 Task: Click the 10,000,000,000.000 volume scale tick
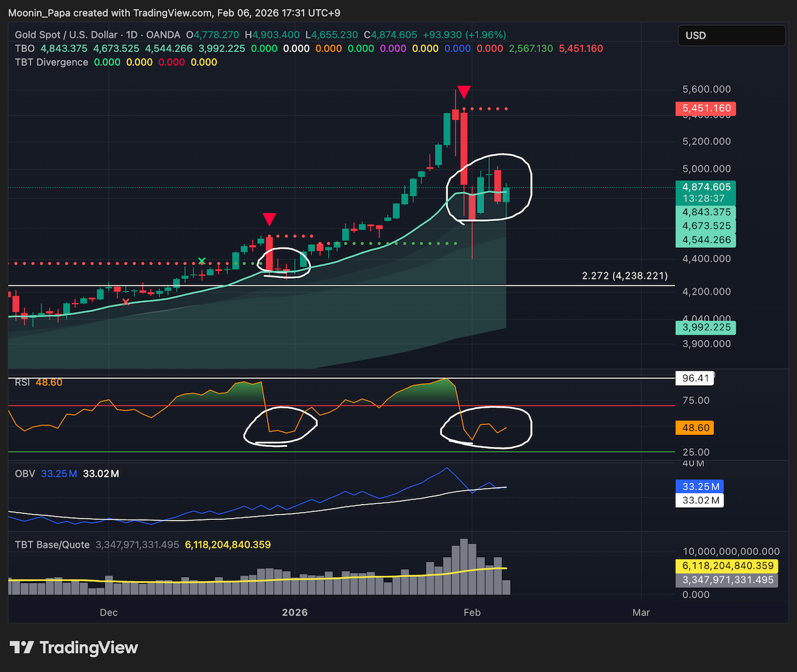(x=731, y=551)
